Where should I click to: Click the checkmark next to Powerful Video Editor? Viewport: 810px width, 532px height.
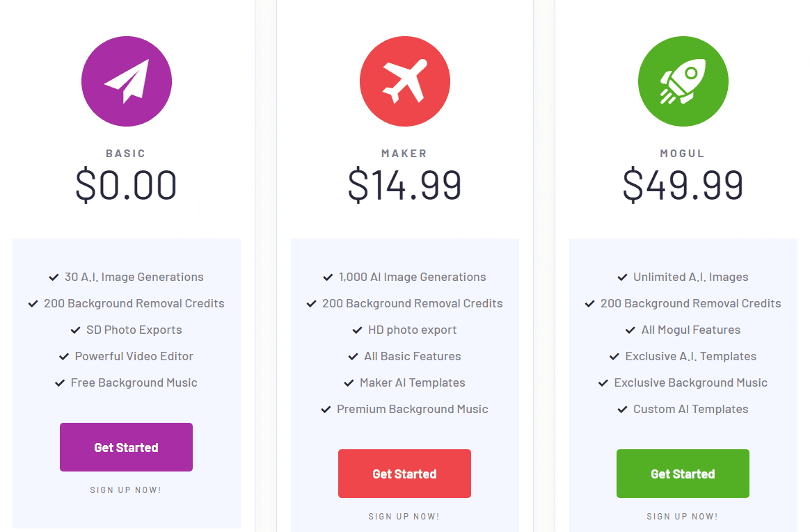63,355
